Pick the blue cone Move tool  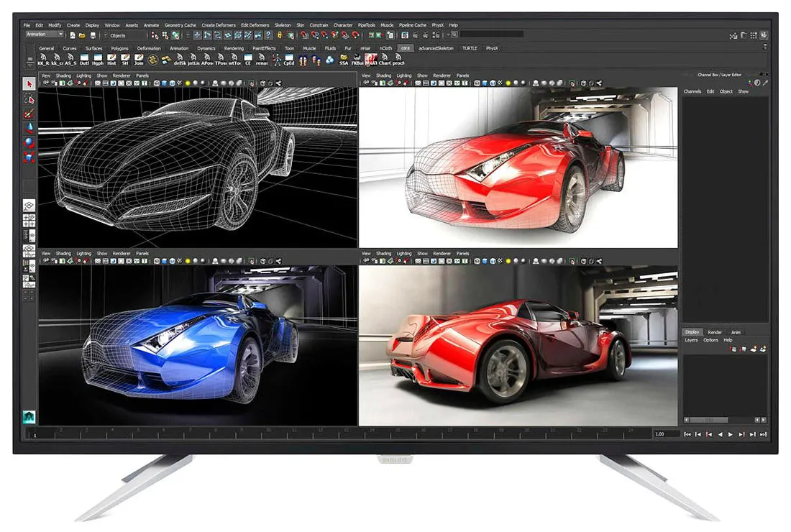29,128
